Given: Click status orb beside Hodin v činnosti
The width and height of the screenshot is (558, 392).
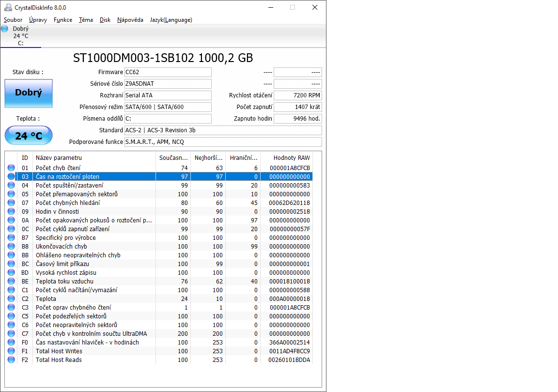Looking at the screenshot, I should [x=11, y=211].
